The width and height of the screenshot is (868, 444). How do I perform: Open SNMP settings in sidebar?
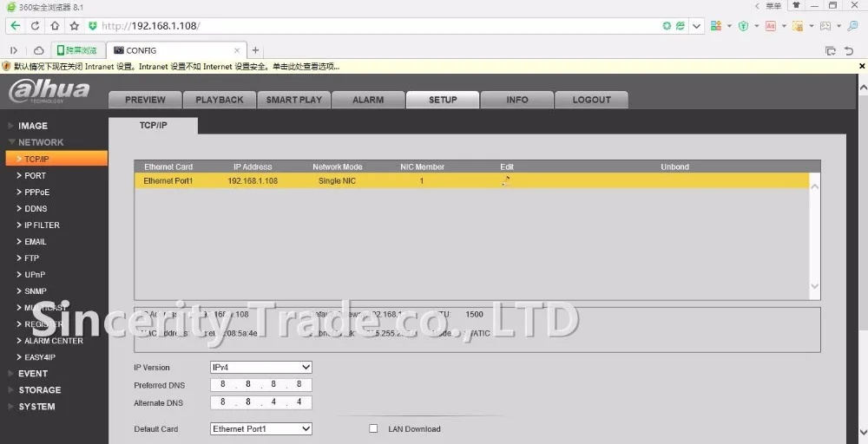(36, 291)
